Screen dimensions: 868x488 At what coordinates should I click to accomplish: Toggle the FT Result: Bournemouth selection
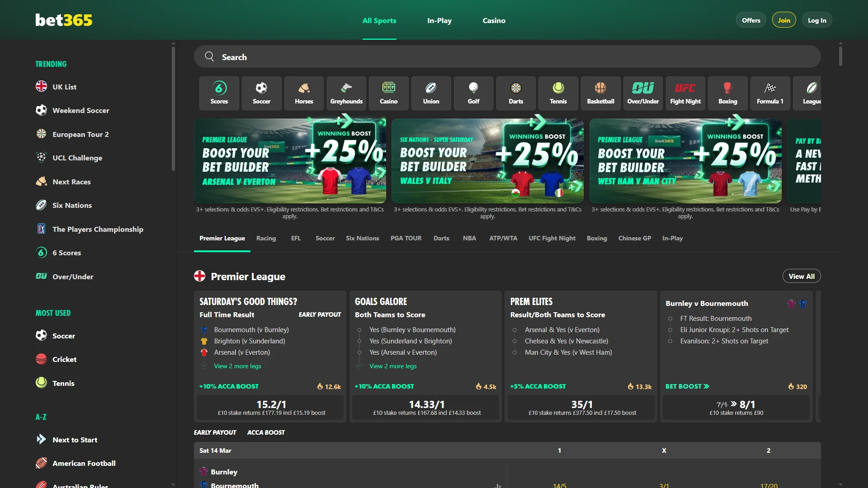(670, 319)
